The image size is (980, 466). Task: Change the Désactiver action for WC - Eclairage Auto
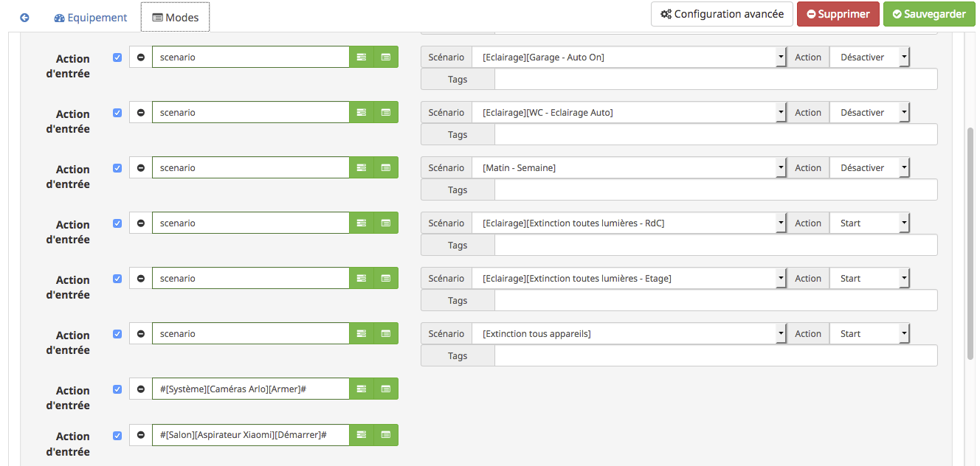pyautogui.click(x=869, y=112)
